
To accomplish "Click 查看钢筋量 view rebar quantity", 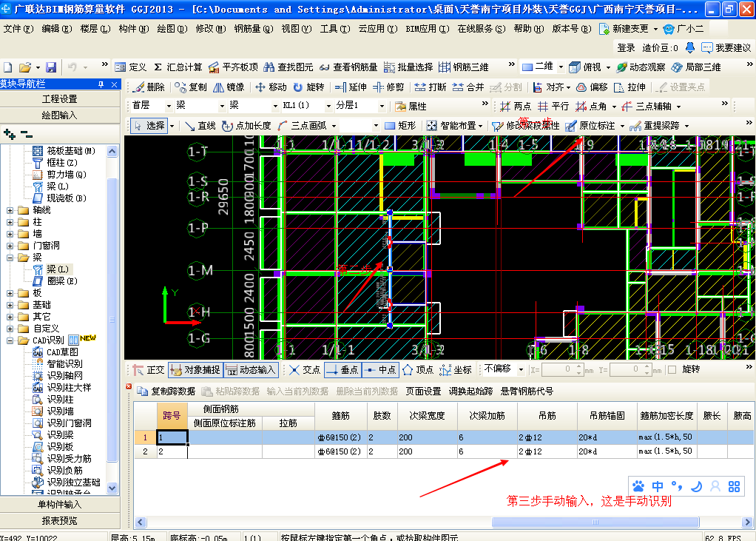I will (348, 67).
